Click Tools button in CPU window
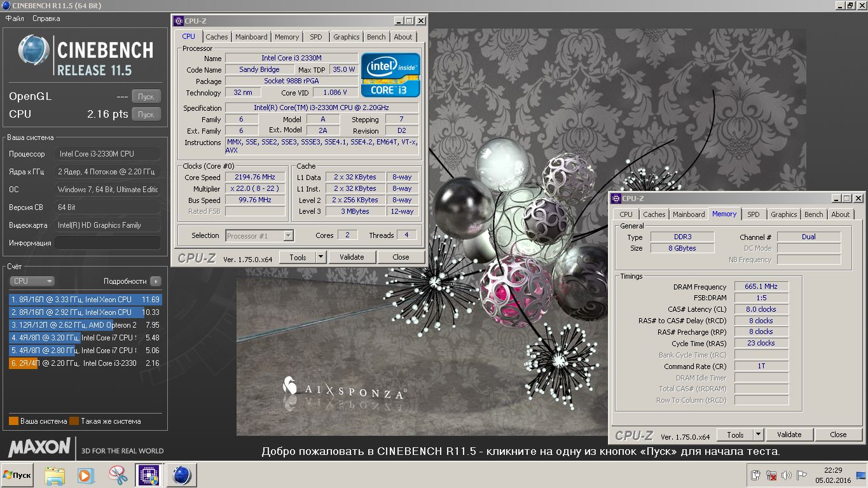The width and height of the screenshot is (868, 488). pyautogui.click(x=298, y=257)
